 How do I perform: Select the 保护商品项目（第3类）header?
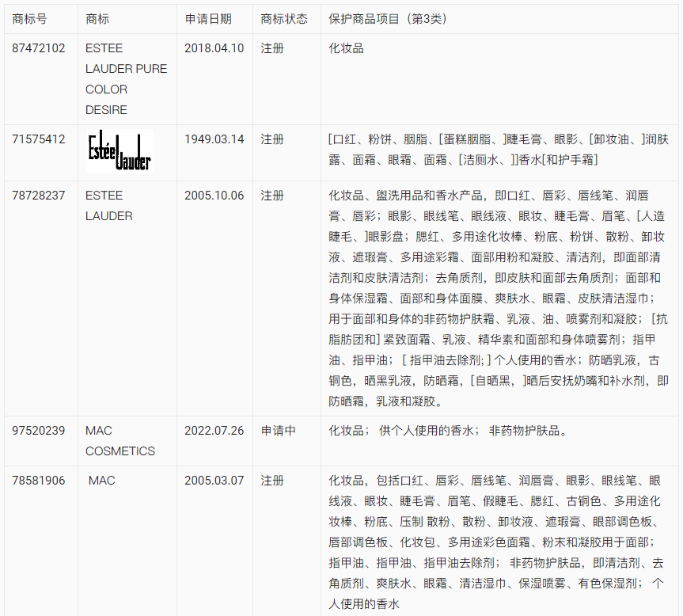(x=388, y=19)
